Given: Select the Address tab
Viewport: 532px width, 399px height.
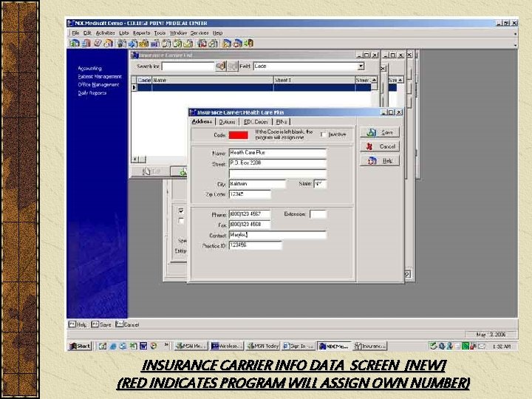Looking at the screenshot, I should (x=202, y=121).
